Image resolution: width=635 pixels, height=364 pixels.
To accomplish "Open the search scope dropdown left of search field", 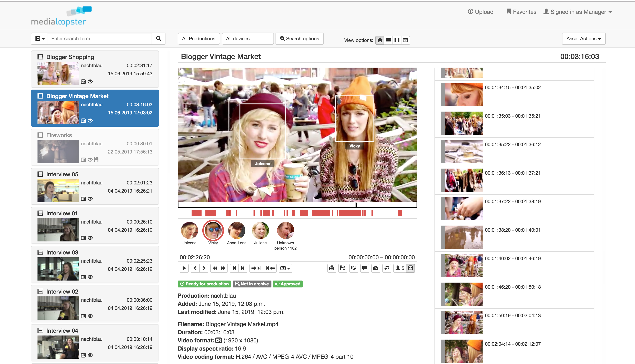I will (x=39, y=38).
